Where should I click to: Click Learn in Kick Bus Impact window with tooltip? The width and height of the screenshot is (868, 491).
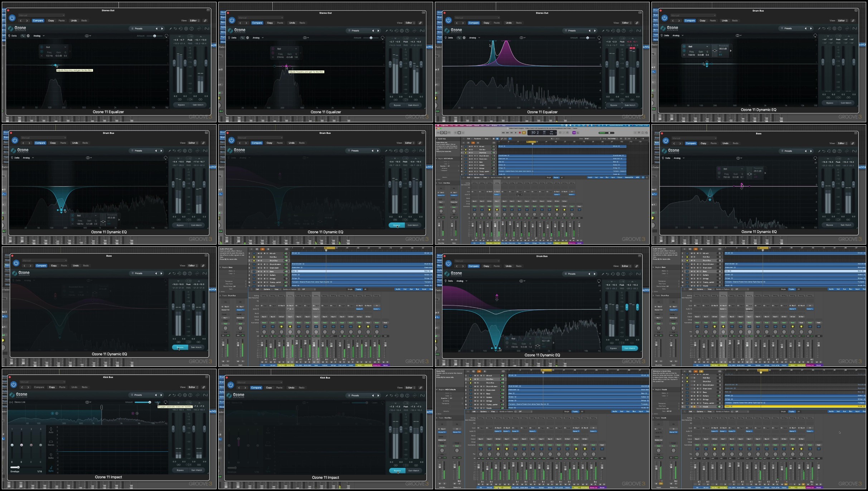(157, 402)
